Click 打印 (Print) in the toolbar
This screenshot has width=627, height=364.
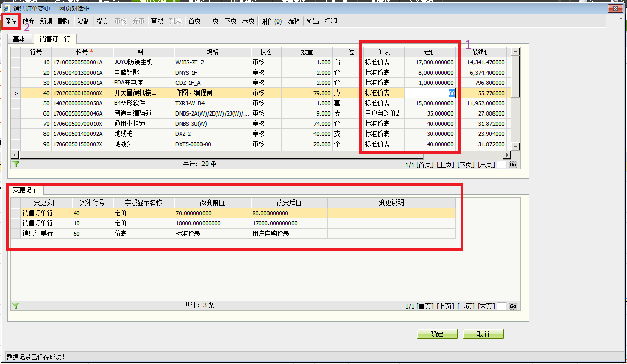point(330,21)
